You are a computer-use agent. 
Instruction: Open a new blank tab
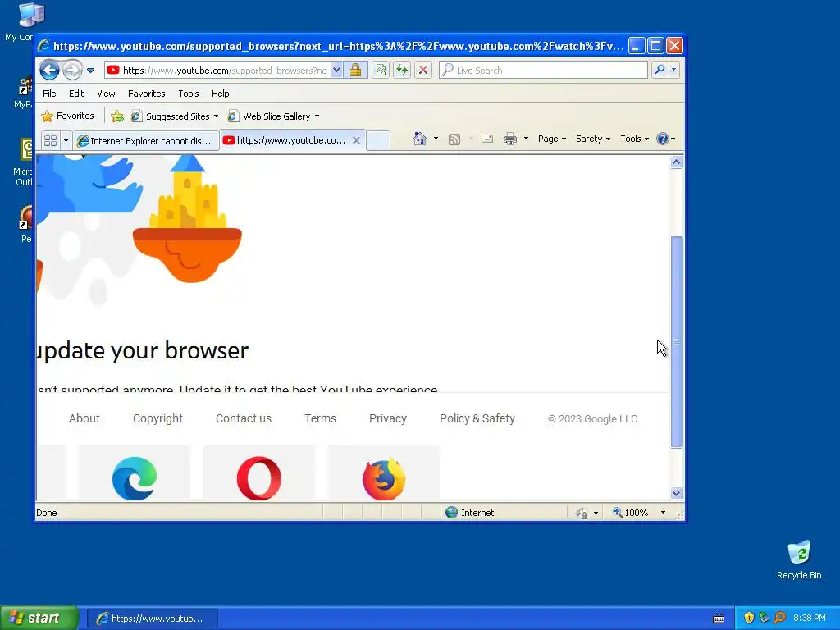pos(378,140)
